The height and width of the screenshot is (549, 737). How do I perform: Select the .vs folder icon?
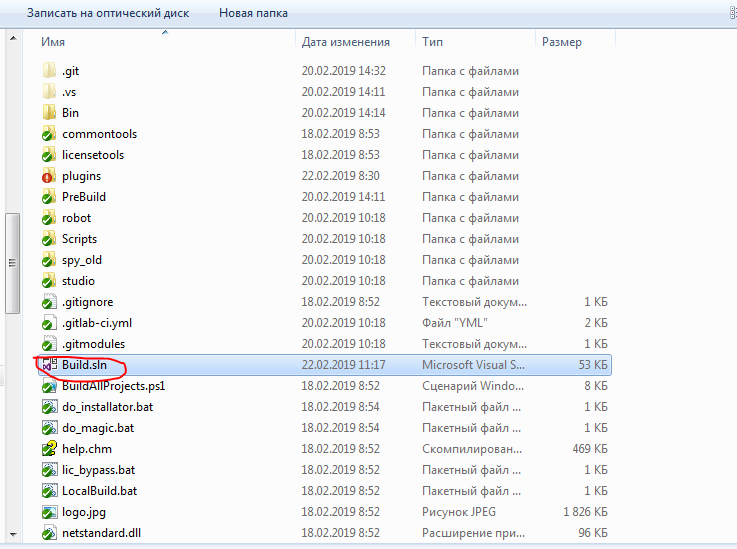pyautogui.click(x=49, y=92)
